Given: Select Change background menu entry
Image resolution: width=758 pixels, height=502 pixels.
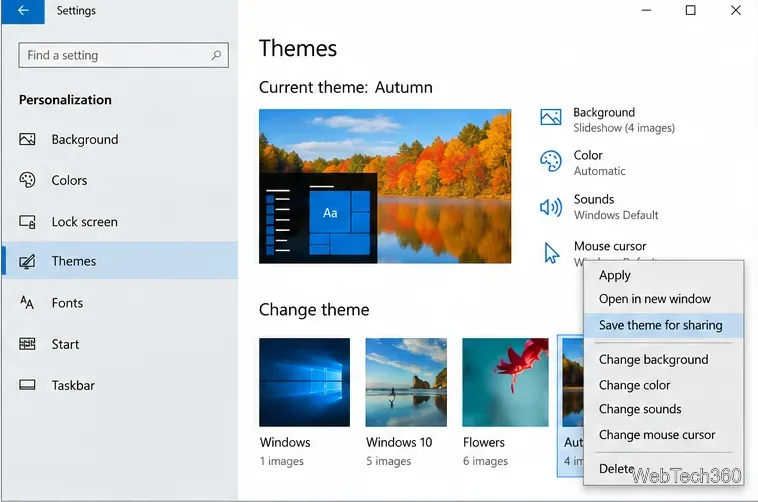Looking at the screenshot, I should click(x=663, y=359).
